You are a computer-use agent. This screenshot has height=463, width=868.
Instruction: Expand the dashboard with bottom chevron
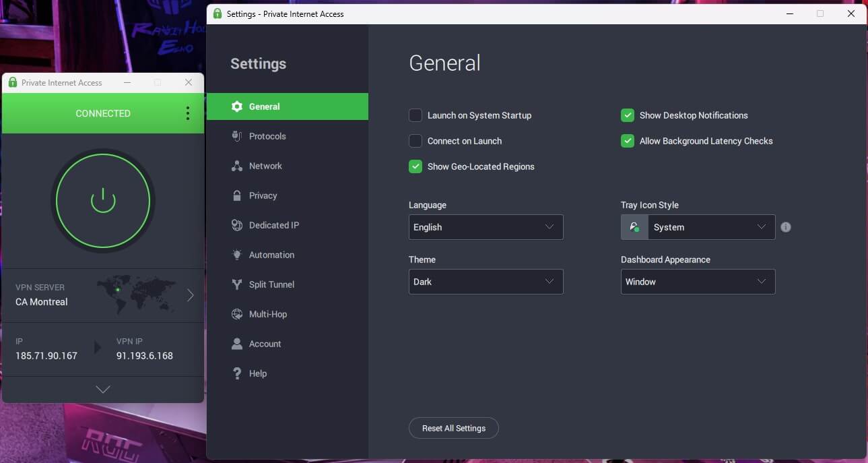click(x=103, y=390)
